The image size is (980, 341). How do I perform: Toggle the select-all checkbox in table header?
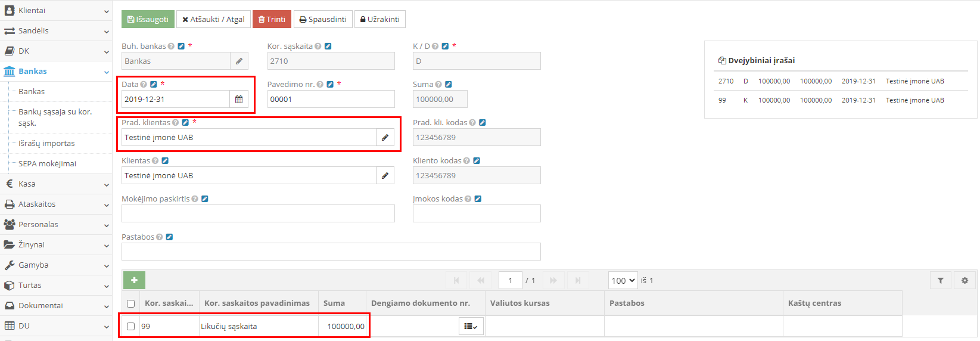131,303
